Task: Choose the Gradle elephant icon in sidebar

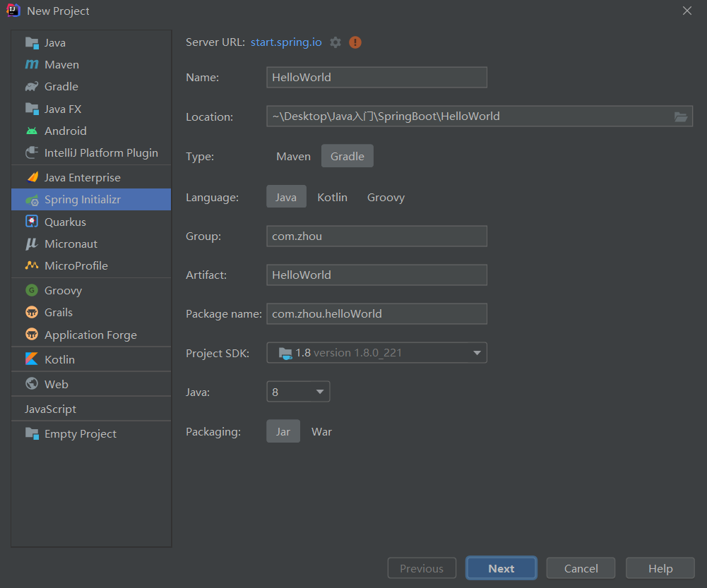Action: (x=32, y=87)
